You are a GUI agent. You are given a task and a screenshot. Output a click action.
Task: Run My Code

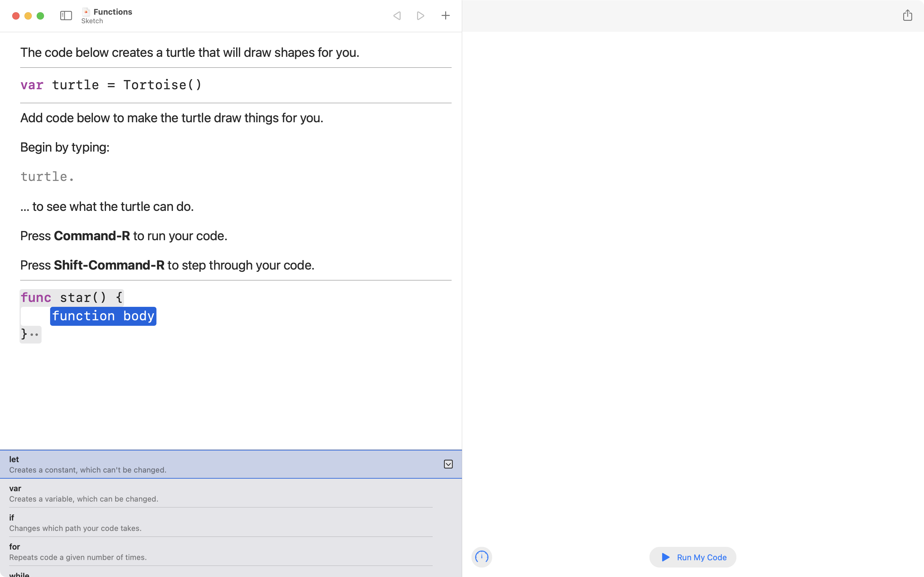[x=692, y=557]
